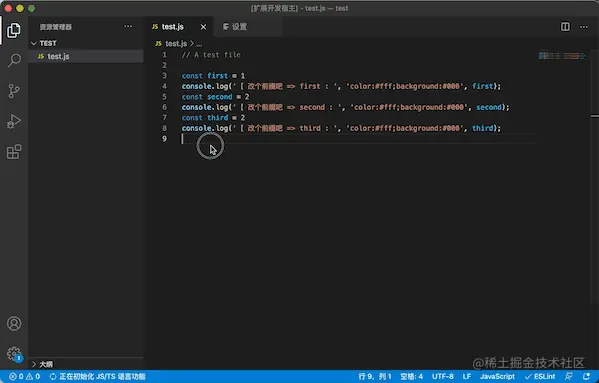Open the Extensions view icon
The image size is (599, 383).
tap(14, 152)
